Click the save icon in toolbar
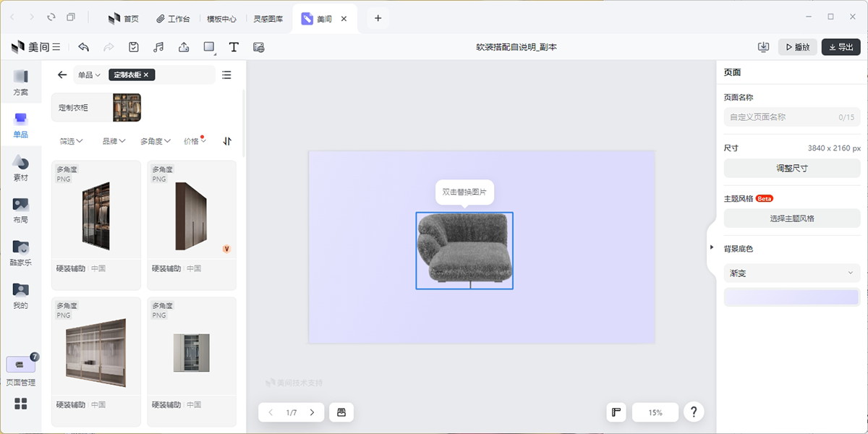This screenshot has height=434, width=868. click(134, 47)
